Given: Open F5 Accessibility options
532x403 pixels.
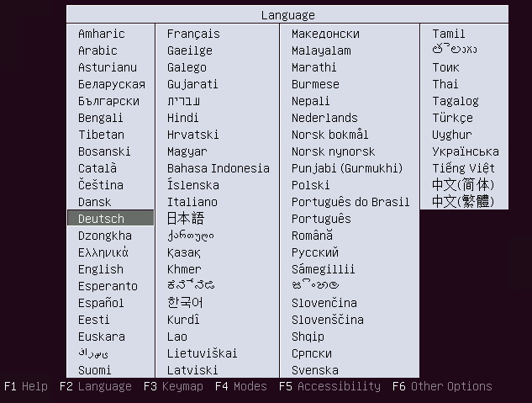Looking at the screenshot, I should [x=329, y=387].
